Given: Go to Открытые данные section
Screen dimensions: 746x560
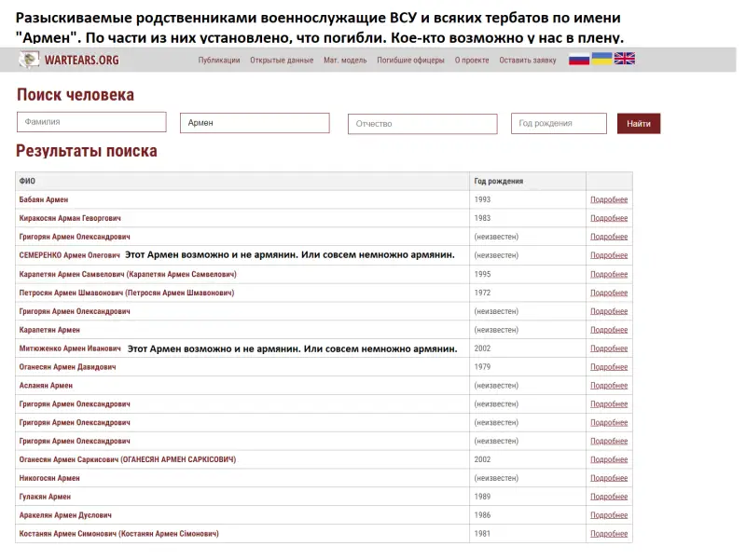Looking at the screenshot, I should coord(281,61).
